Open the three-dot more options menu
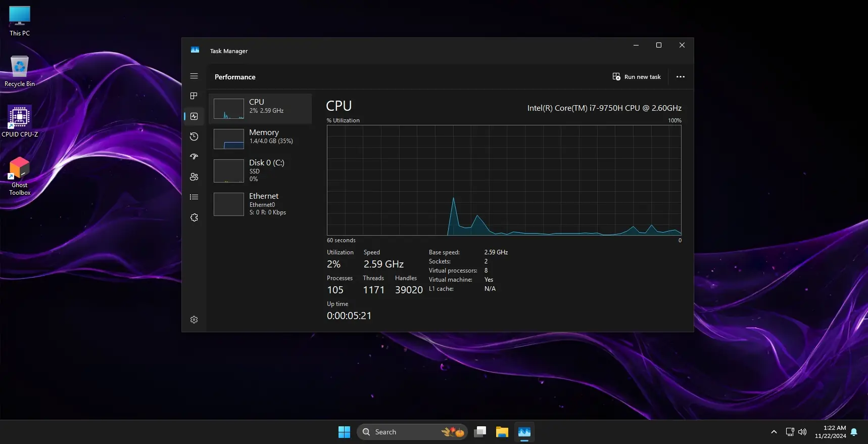Screen dimensions: 868x444 click(681, 77)
